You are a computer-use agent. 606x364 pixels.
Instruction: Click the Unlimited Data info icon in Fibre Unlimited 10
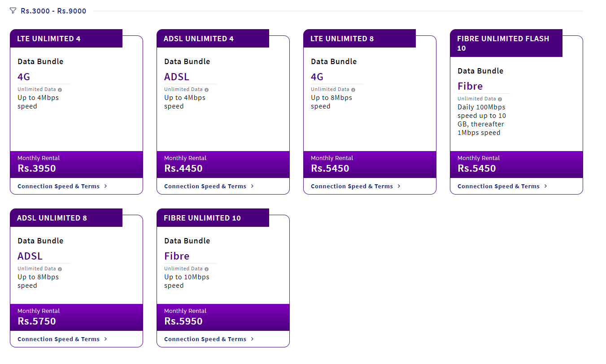pos(207,269)
